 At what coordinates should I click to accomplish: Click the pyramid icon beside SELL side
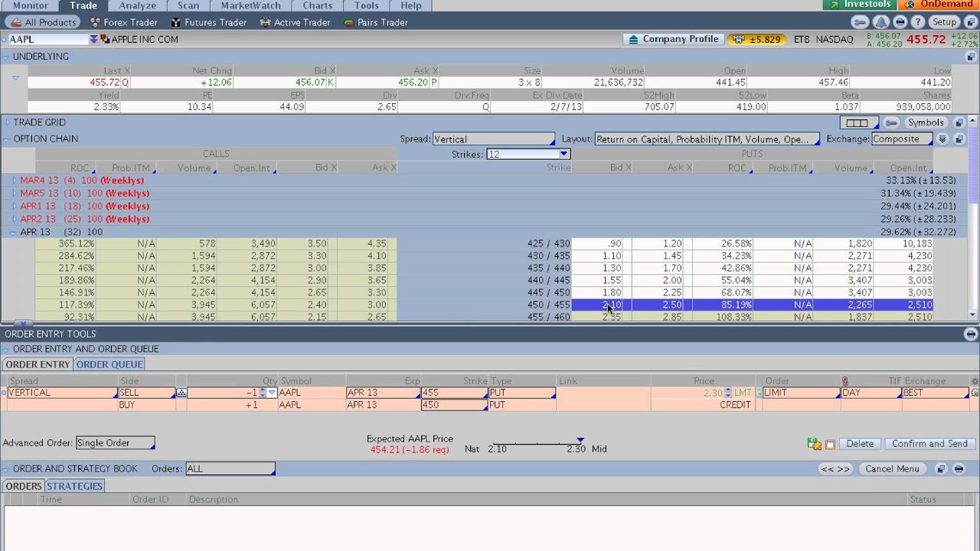[181, 393]
